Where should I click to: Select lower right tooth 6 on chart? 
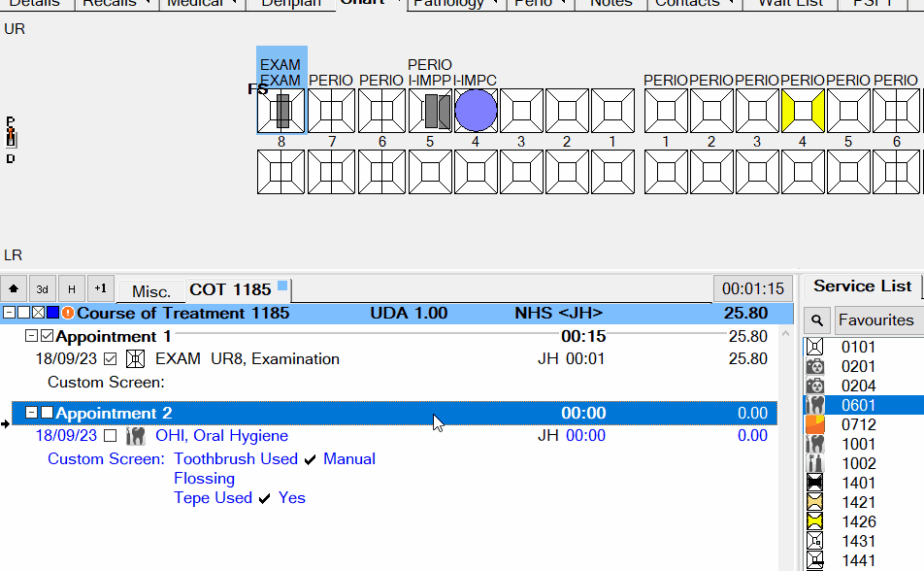(x=381, y=172)
